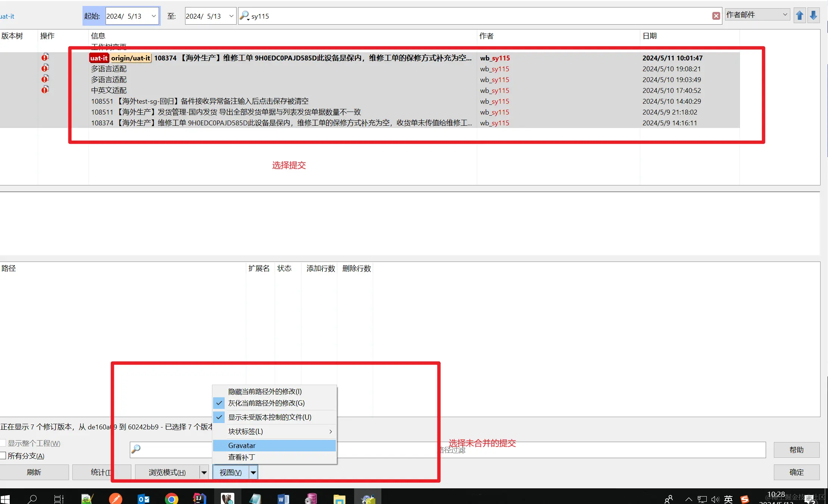Image resolution: width=828 pixels, height=504 pixels.
Task: Select Gravatar menu item
Action: click(x=274, y=445)
